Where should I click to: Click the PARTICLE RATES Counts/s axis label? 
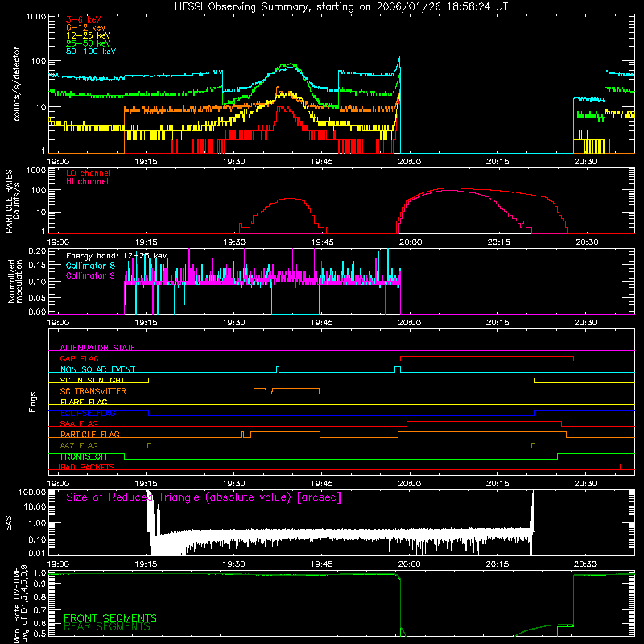pos(12,201)
